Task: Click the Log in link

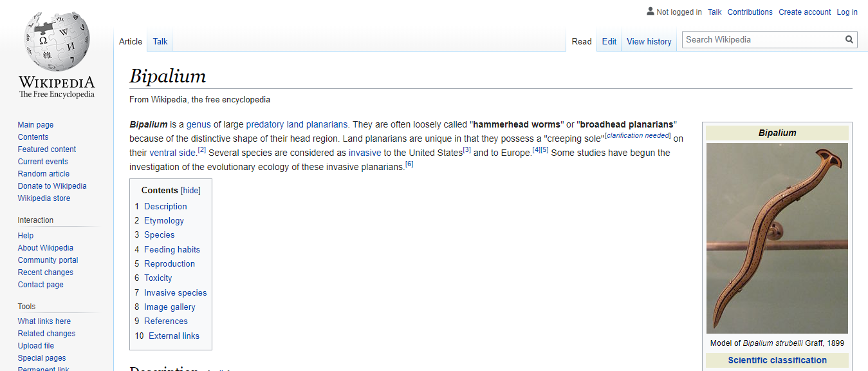Action: (847, 12)
